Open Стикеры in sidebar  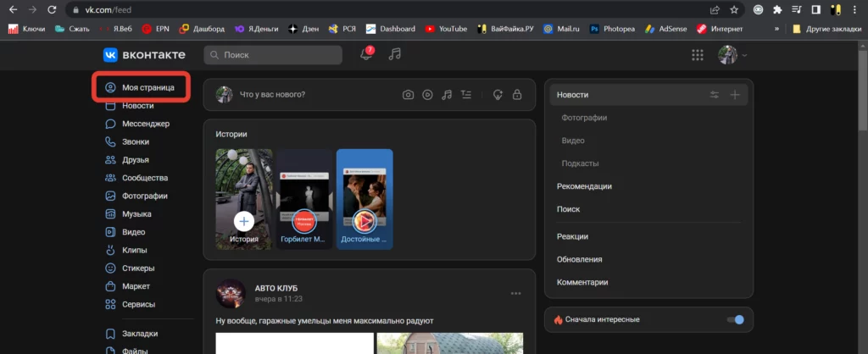(x=130, y=268)
